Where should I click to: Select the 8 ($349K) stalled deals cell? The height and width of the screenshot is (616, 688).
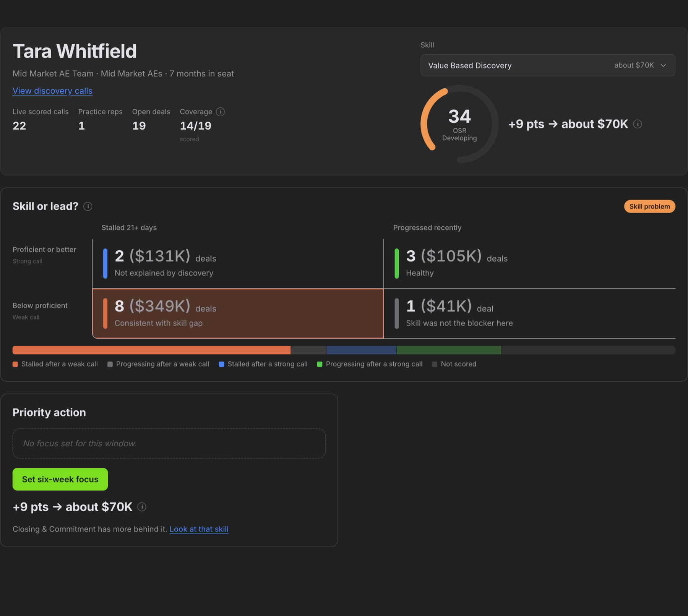(238, 313)
